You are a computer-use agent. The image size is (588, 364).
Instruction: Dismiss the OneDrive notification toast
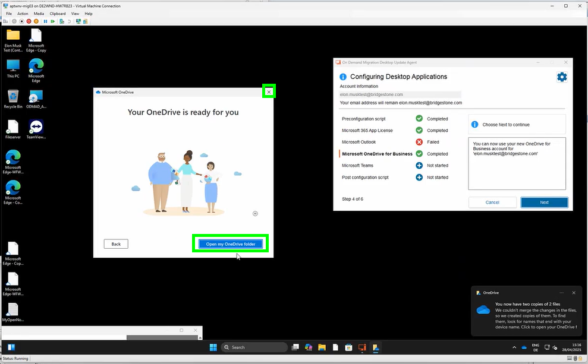(574, 293)
